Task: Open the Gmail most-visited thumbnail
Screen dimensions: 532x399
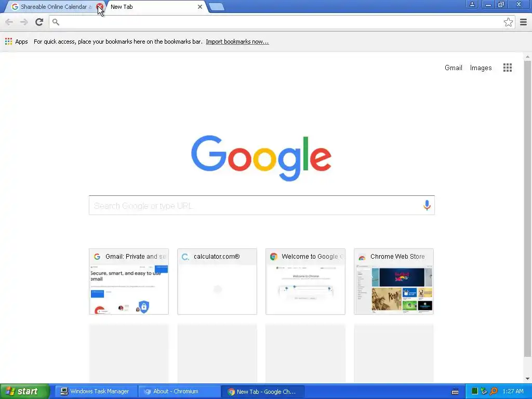Action: click(129, 282)
